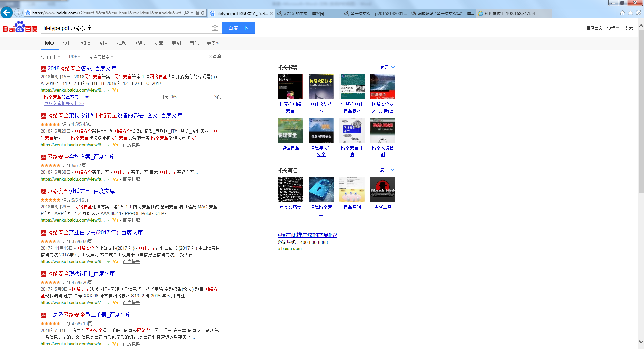
Task: Switch to the 尤培荣的主页 browser tab
Action: 308,13
